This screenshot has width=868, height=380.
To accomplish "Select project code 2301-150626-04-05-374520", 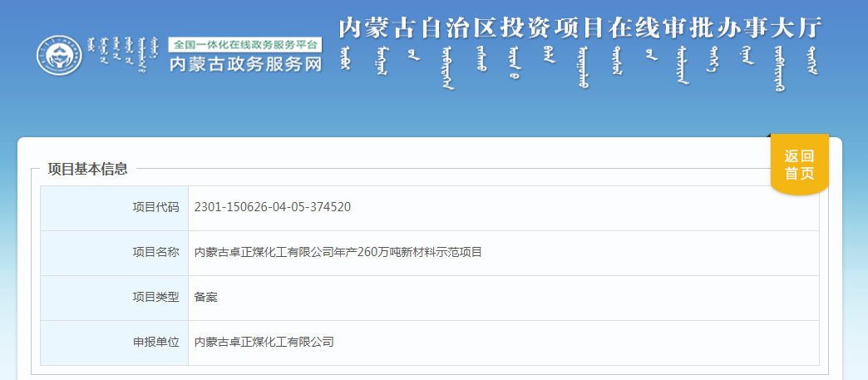I will (x=273, y=207).
